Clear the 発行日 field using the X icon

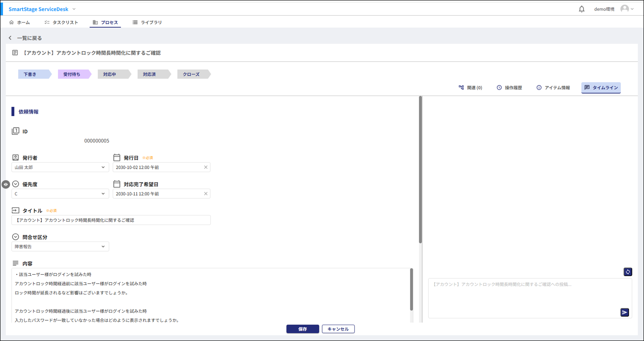206,167
